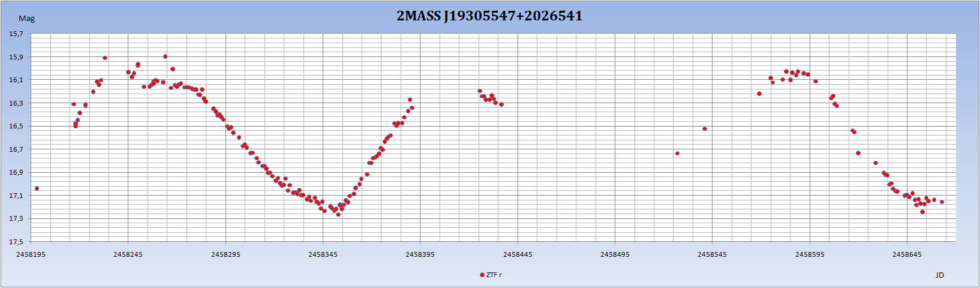
Task: Select the 16,5 y-axis tick label
Action: click(16, 126)
